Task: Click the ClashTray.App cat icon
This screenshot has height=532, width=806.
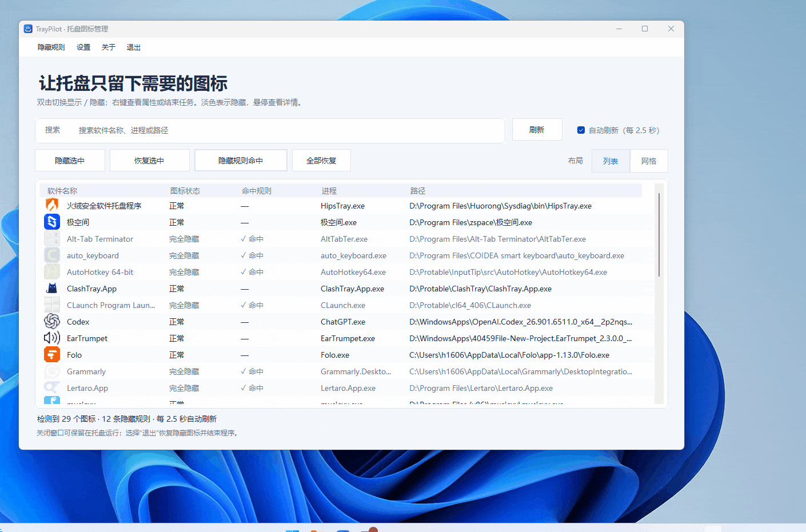Action: [x=52, y=288]
